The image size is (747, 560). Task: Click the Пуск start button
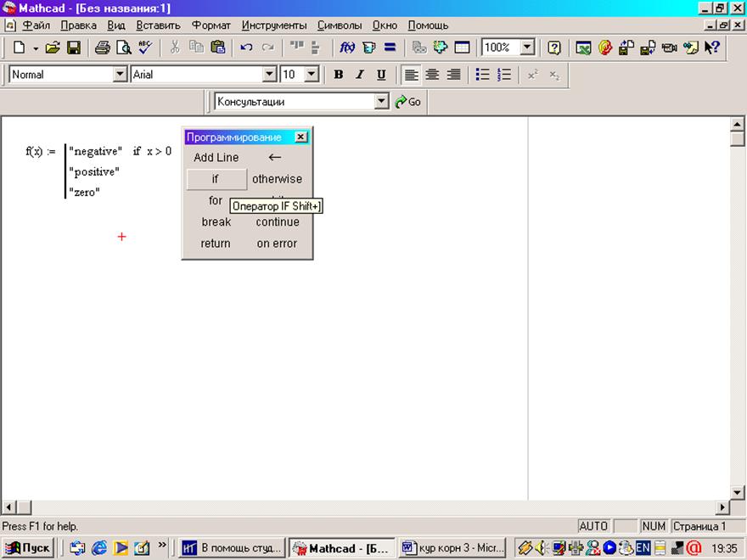(28, 548)
